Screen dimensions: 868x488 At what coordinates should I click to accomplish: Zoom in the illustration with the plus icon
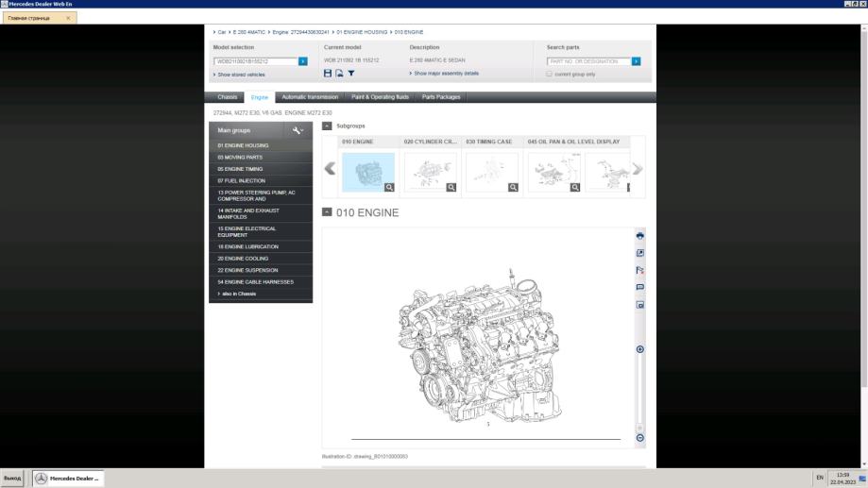(x=640, y=349)
